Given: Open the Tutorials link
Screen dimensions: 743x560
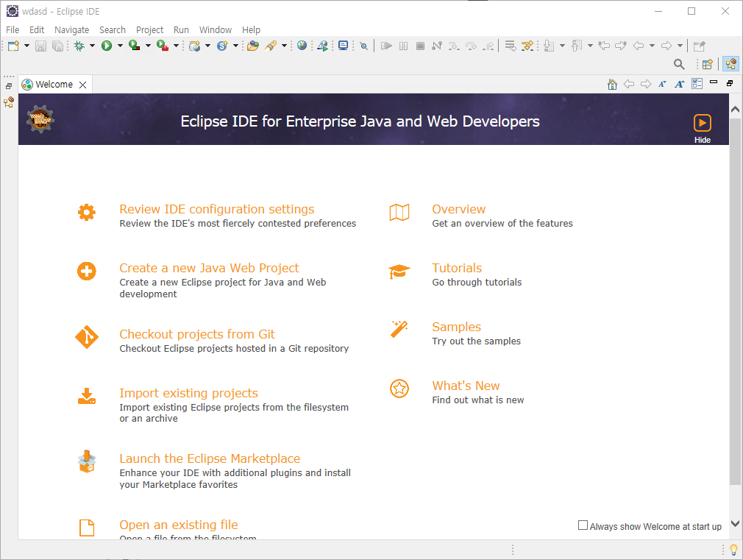Looking at the screenshot, I should tap(457, 268).
